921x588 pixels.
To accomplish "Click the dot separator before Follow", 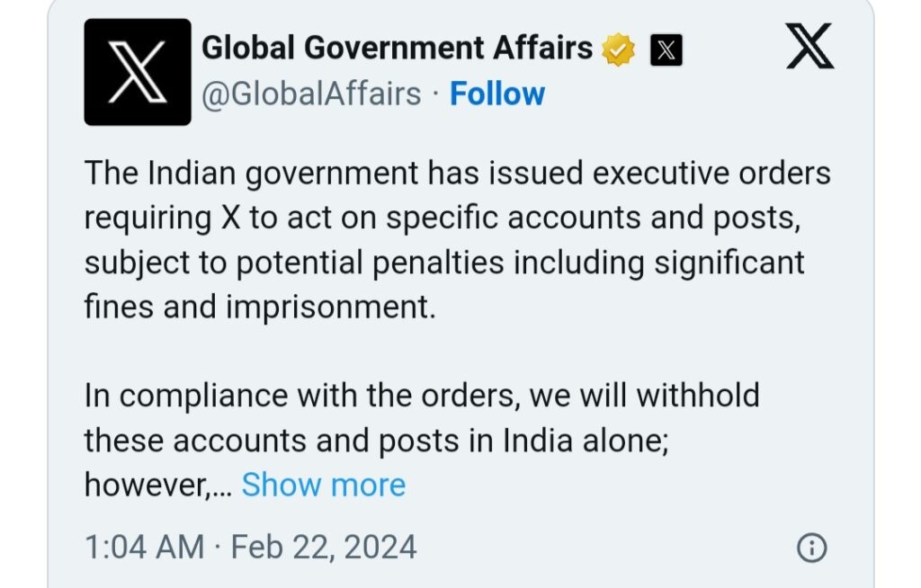I will coord(435,94).
